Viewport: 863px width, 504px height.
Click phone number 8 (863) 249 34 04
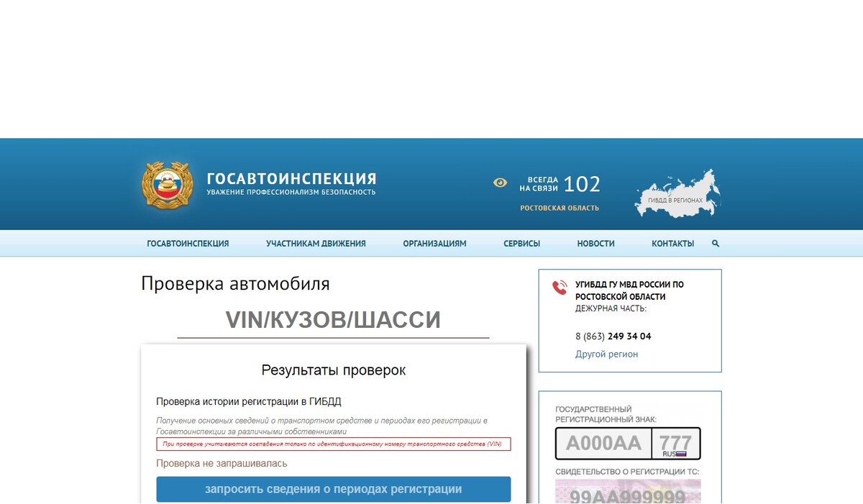[x=612, y=336]
